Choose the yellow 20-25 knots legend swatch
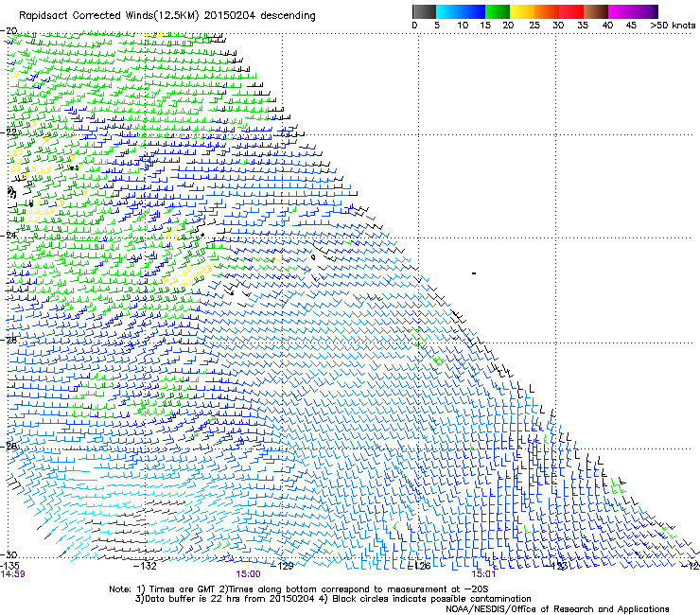The width and height of the screenshot is (700, 615). pyautogui.click(x=522, y=11)
